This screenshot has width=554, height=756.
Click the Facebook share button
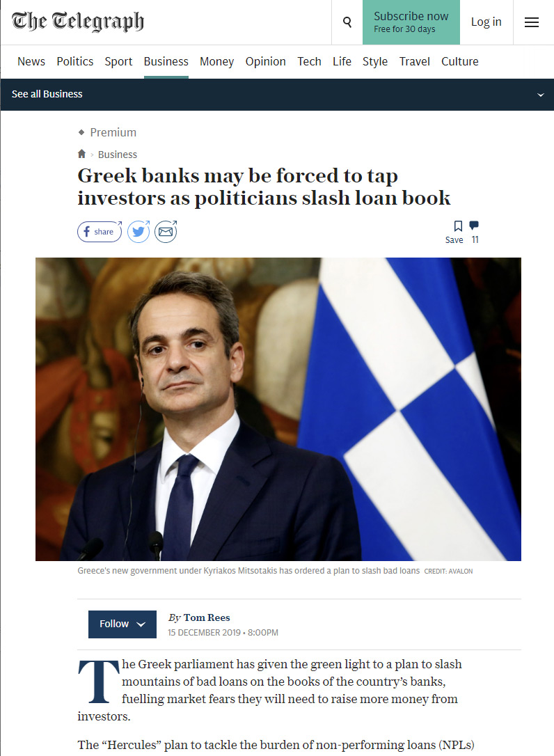point(100,232)
